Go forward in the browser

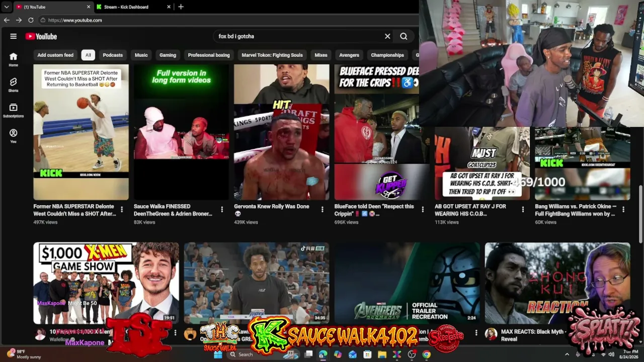pyautogui.click(x=19, y=20)
